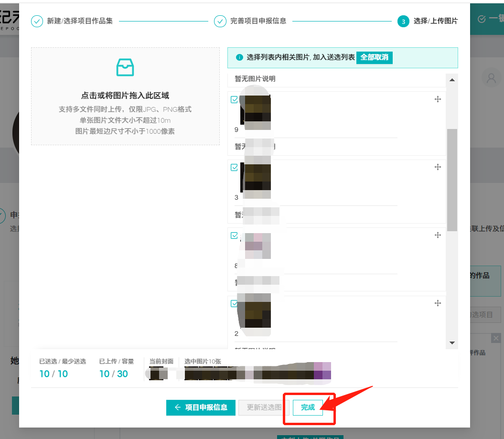This screenshot has height=439, width=504.
Task: Uncheck the checkbox for image 2
Action: [x=234, y=304]
